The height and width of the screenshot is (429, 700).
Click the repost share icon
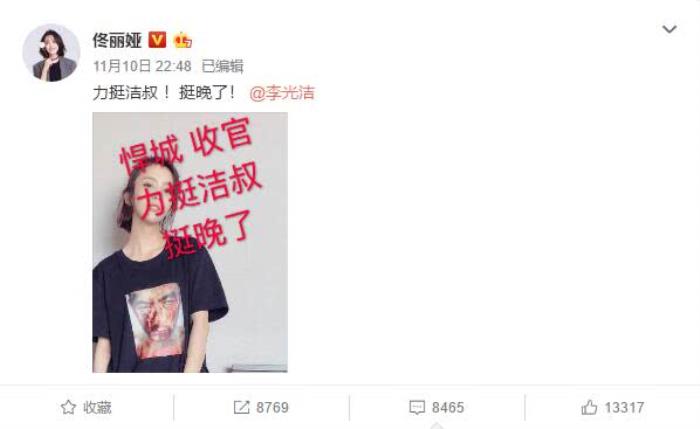point(242,407)
